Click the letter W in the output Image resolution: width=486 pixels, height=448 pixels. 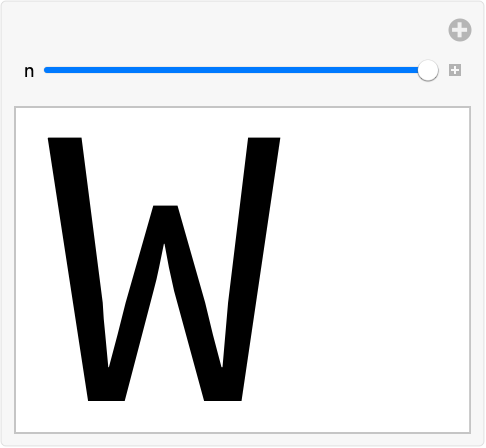(x=164, y=269)
